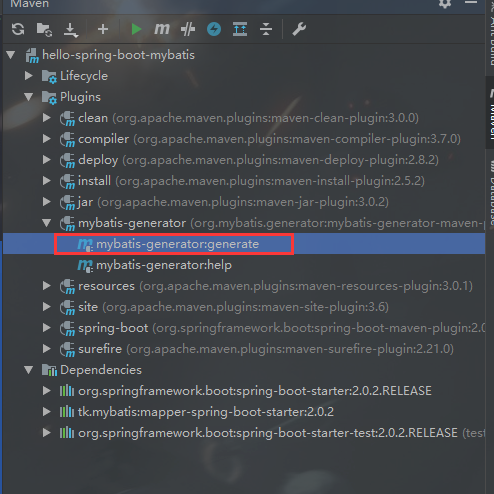Click the Show Dependencies diagram icon

[x=240, y=29]
